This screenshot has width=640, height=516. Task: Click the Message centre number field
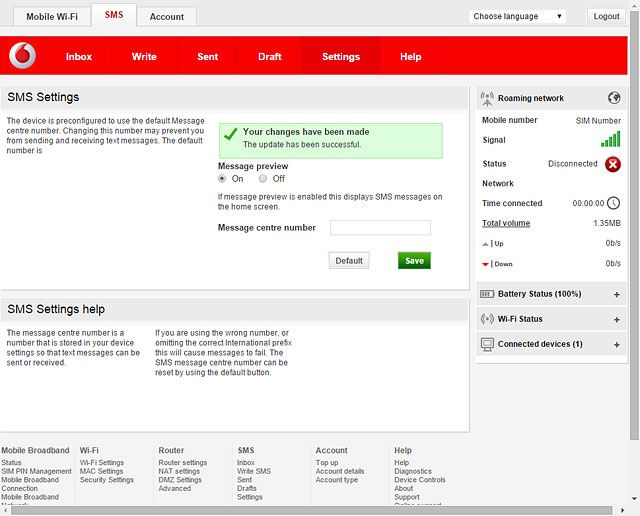coord(380,228)
